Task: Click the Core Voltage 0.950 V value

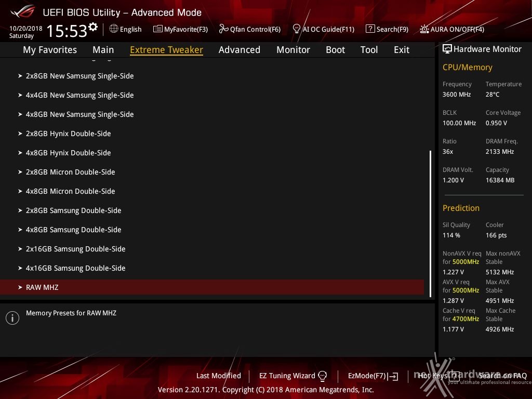Action: click(496, 123)
